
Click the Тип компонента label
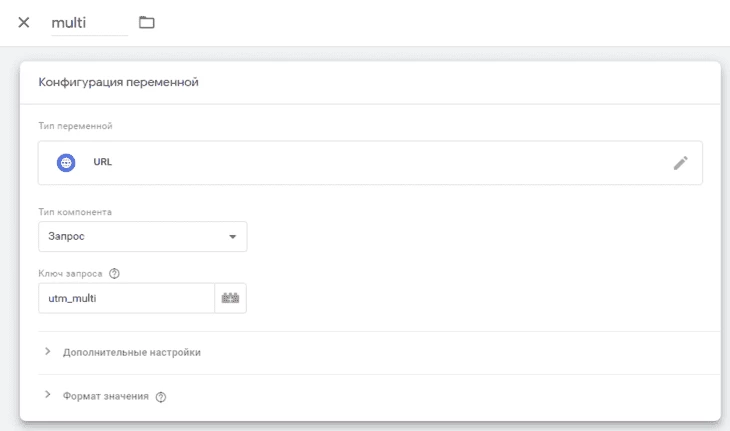tap(75, 212)
